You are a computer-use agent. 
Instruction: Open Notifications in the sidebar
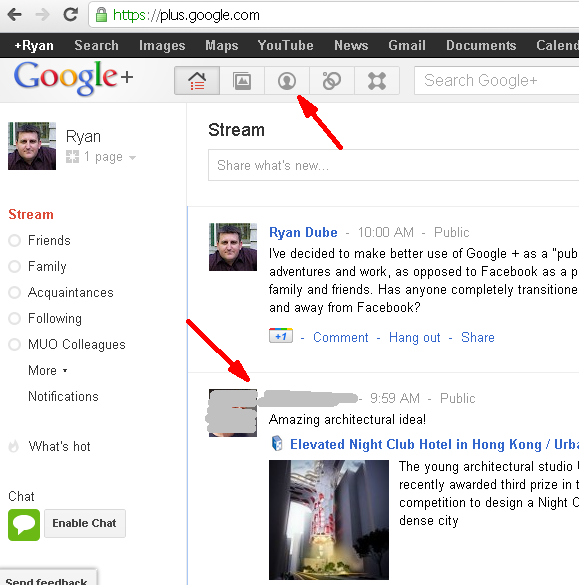point(63,396)
